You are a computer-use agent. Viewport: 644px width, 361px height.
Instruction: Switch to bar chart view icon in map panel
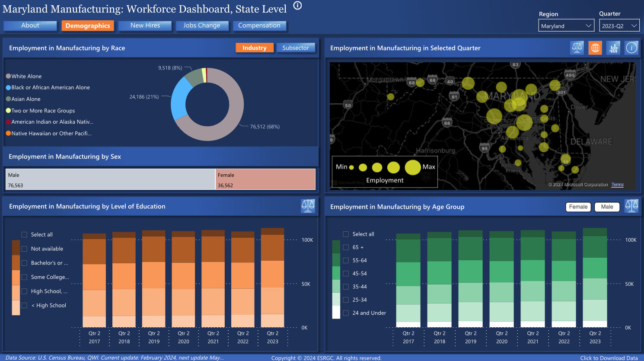click(613, 48)
